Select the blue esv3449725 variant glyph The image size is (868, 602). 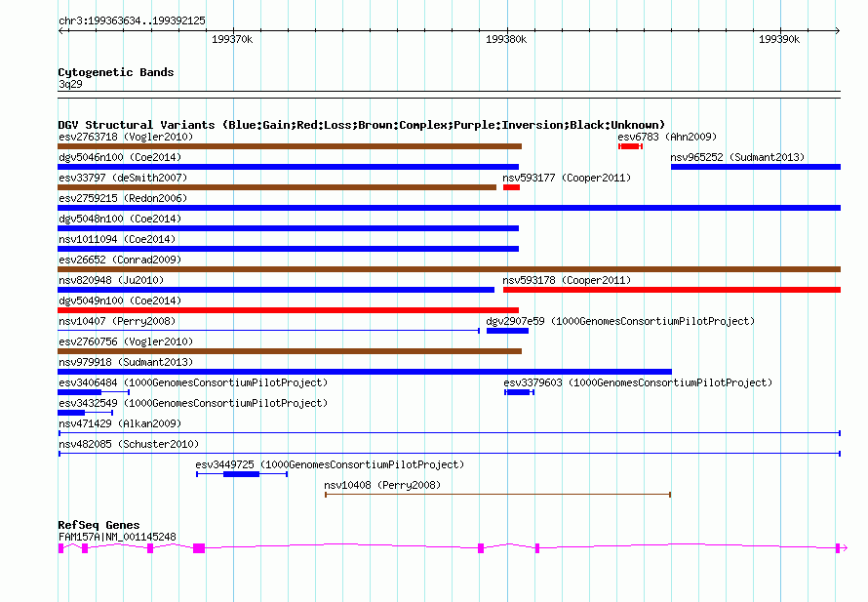coord(242,474)
